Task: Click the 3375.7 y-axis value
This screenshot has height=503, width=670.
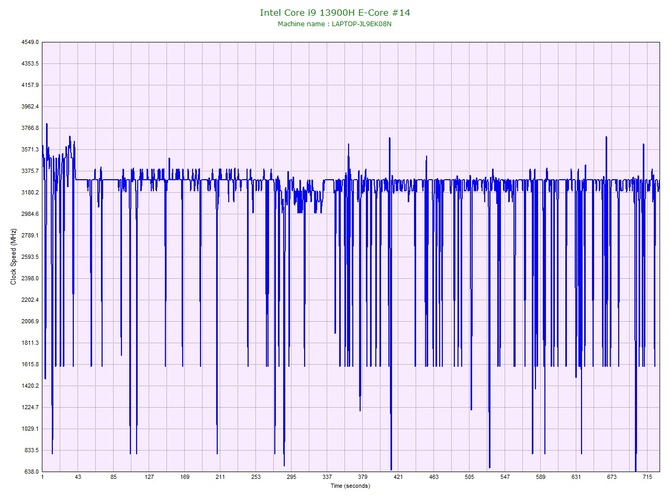Action: (30, 171)
